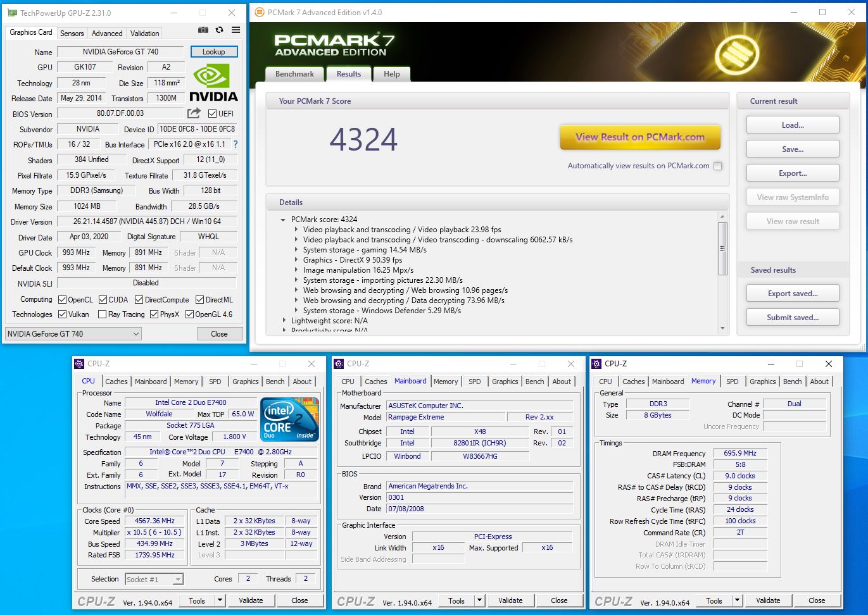The width and height of the screenshot is (868, 615).
Task: Open Tools dropdown arrow in CPU-Z CPU window
Action: click(x=220, y=600)
